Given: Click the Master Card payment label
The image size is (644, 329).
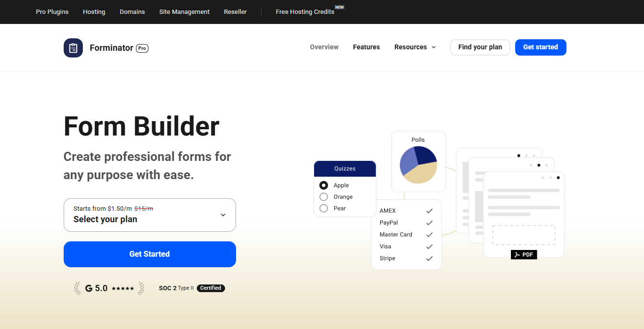Looking at the screenshot, I should [396, 235].
